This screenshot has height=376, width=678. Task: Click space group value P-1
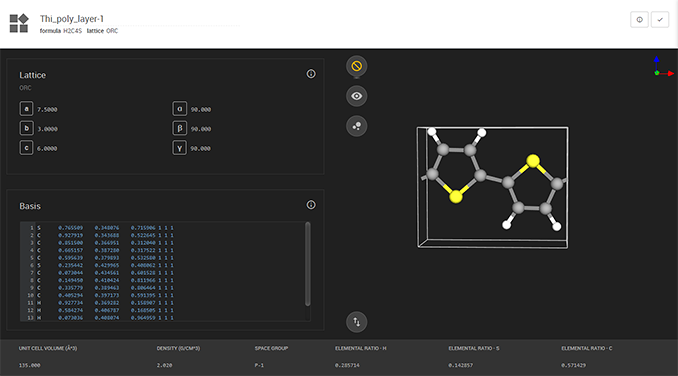pyautogui.click(x=259, y=365)
